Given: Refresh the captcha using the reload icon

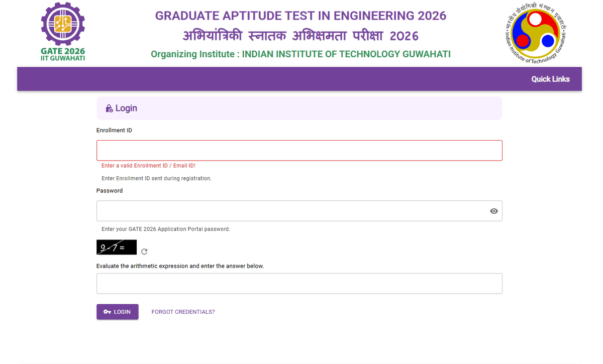Looking at the screenshot, I should (x=144, y=251).
